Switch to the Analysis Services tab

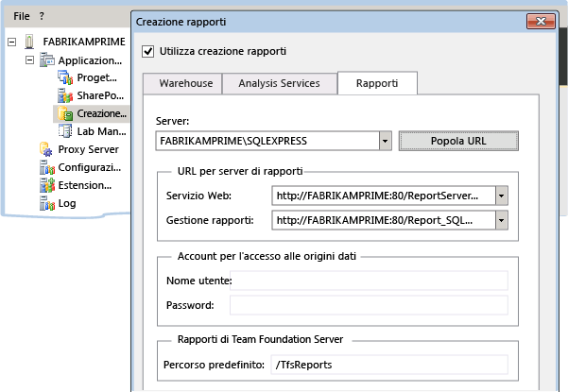pos(280,84)
